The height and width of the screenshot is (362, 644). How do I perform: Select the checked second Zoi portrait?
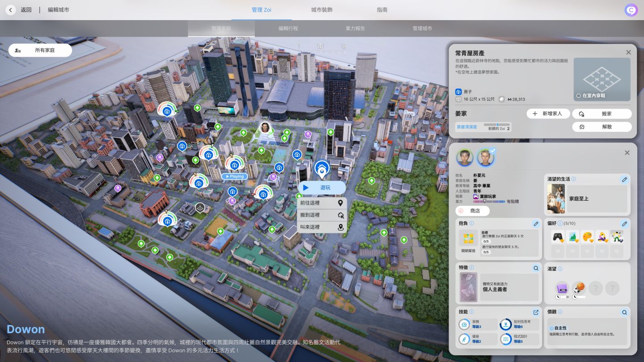(486, 158)
